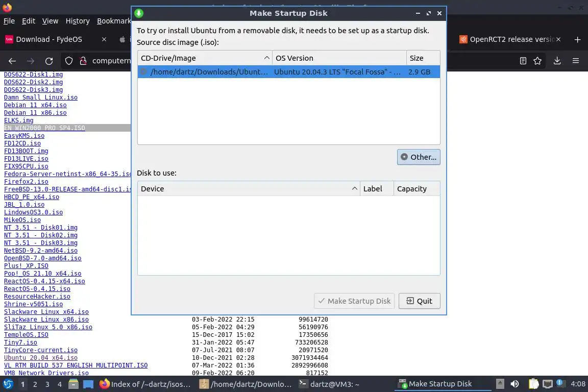Open Firefox History menu
The width and height of the screenshot is (588, 392).
click(78, 21)
